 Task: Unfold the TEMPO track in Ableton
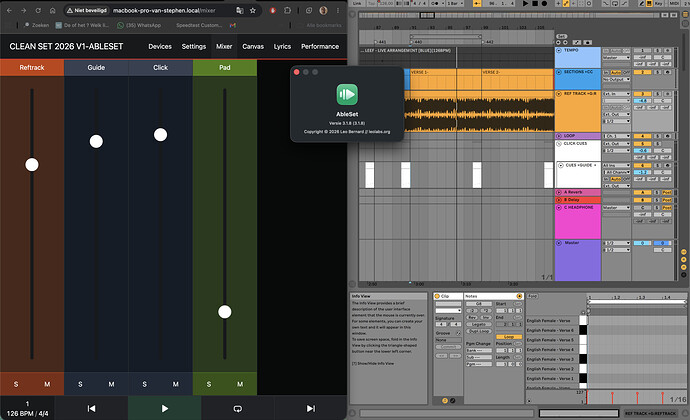point(559,50)
